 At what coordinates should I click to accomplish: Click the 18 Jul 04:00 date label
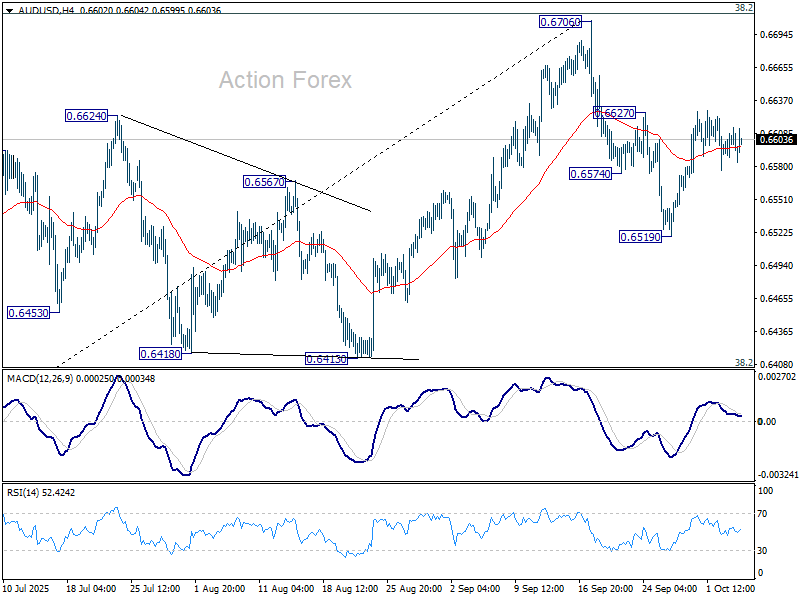pyautogui.click(x=91, y=588)
